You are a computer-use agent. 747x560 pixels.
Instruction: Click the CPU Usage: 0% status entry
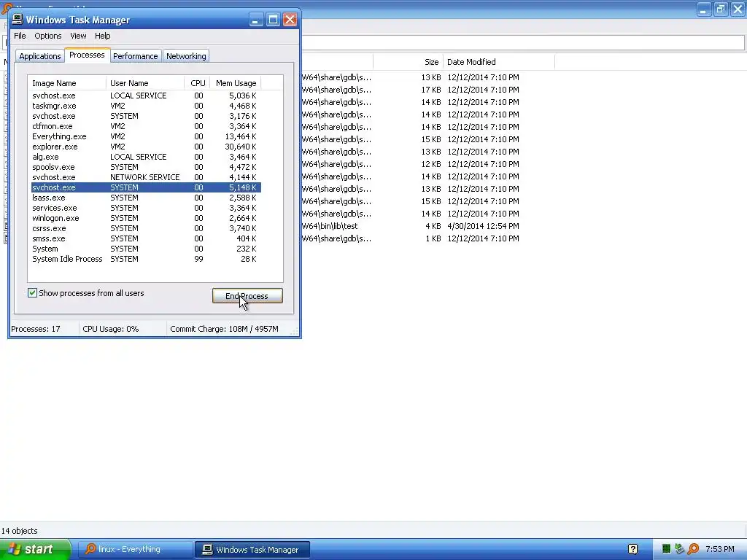point(111,329)
